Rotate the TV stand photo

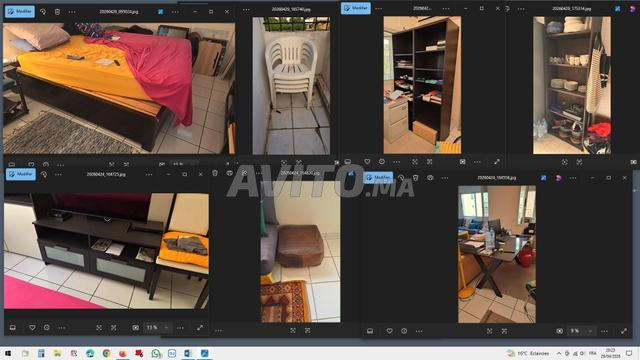coord(44,174)
